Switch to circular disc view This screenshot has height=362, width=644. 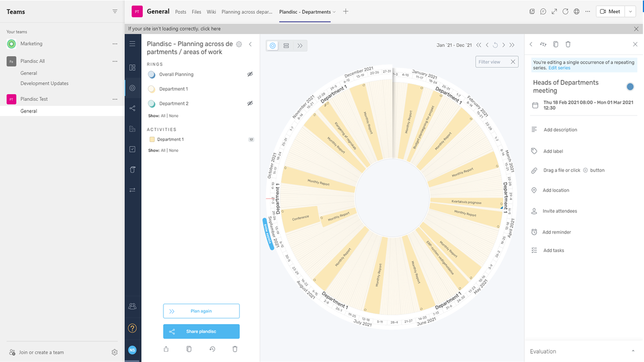272,46
